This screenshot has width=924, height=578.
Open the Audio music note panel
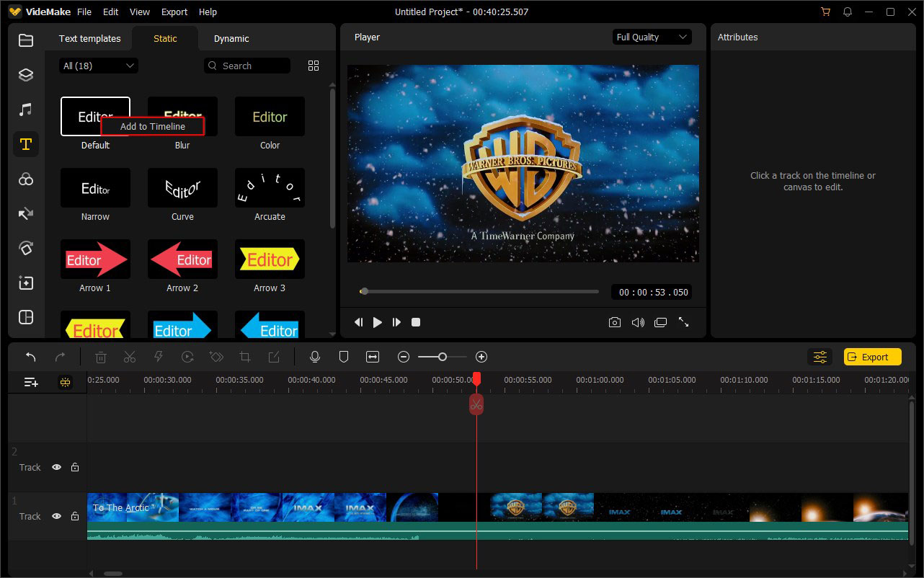(x=26, y=110)
